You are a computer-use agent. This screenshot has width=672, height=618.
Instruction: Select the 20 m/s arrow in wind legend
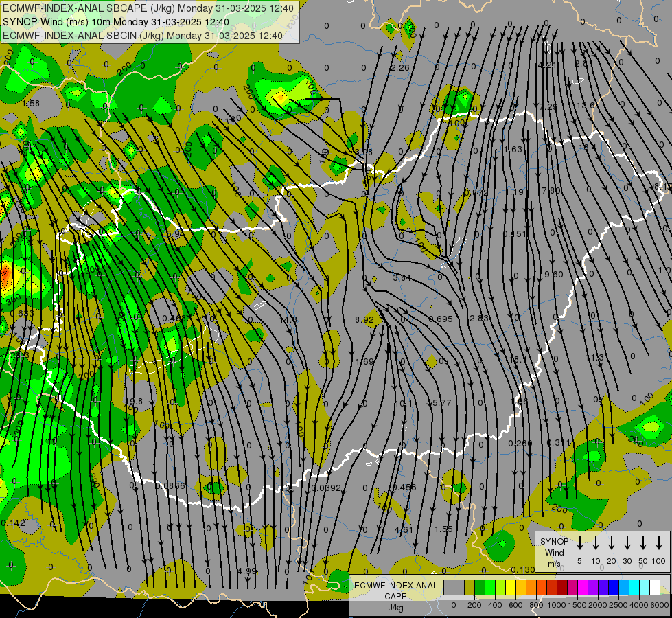[612, 543]
